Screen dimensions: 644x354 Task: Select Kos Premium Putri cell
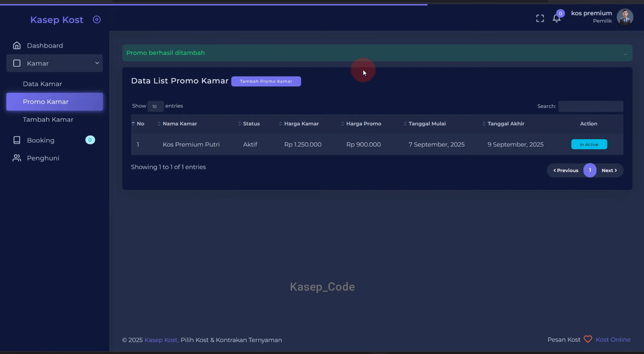click(x=191, y=144)
